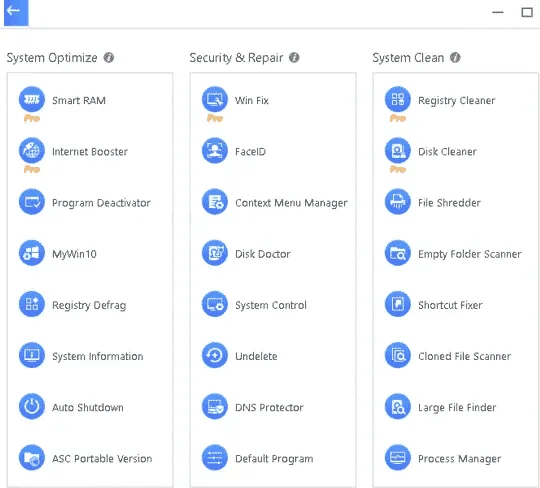Click the Context Menu Manager icon
The width and height of the screenshot is (540, 488).
pos(215,202)
